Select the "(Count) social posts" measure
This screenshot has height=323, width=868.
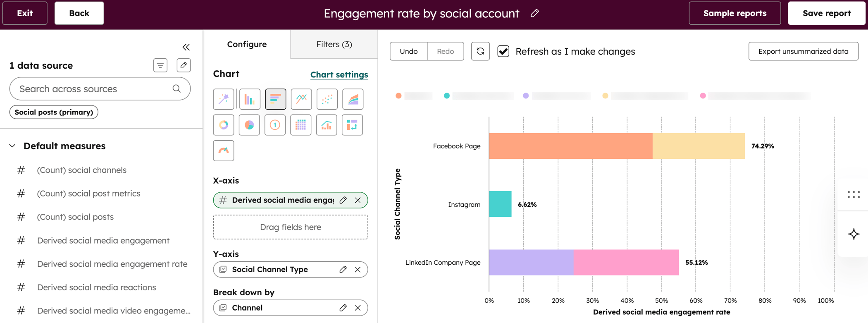[75, 217]
